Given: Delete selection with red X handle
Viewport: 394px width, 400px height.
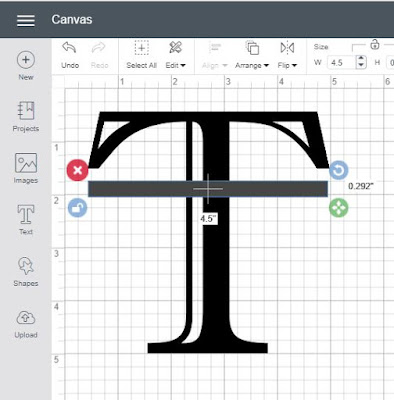Looking at the screenshot, I should tap(77, 170).
